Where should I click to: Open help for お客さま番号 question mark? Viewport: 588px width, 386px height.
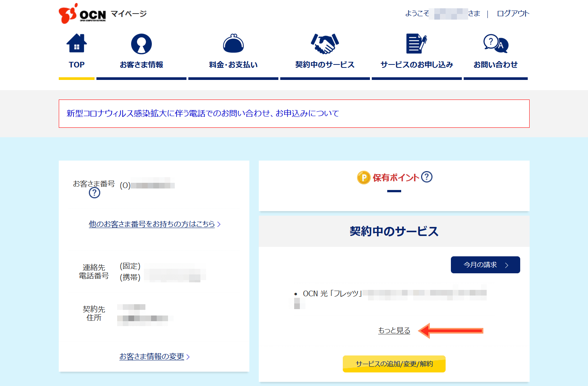pyautogui.click(x=95, y=193)
